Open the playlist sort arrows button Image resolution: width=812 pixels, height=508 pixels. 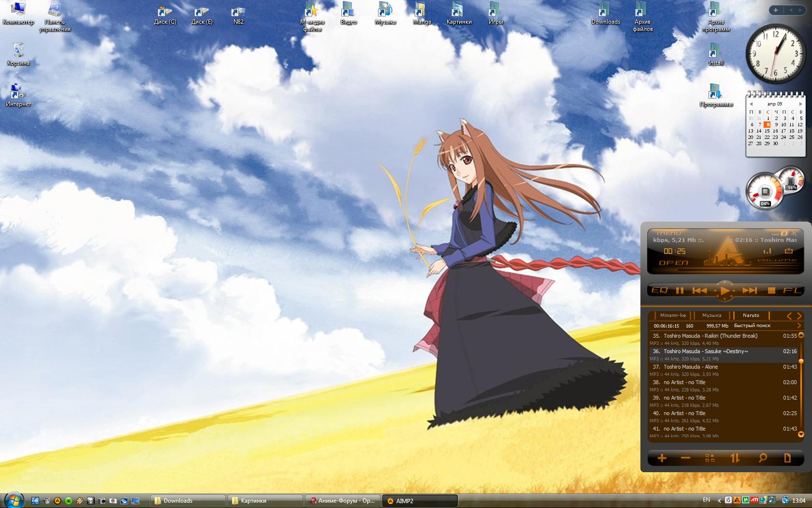click(735, 458)
